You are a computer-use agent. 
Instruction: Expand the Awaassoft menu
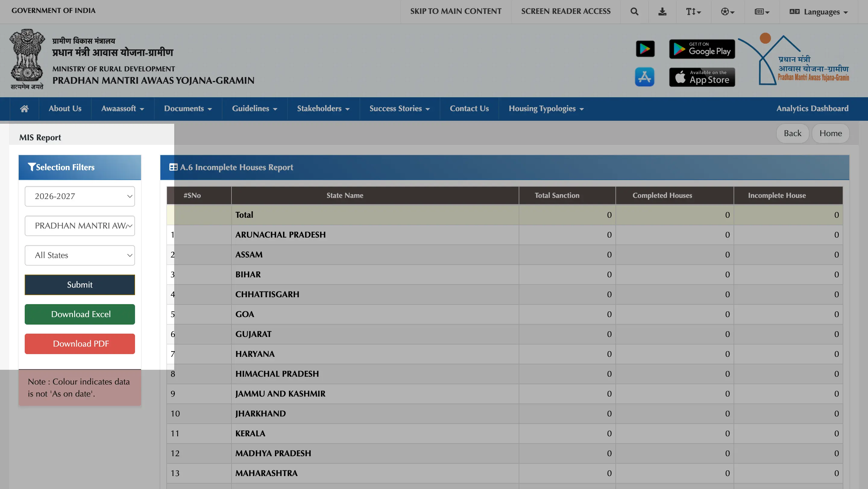pyautogui.click(x=123, y=109)
